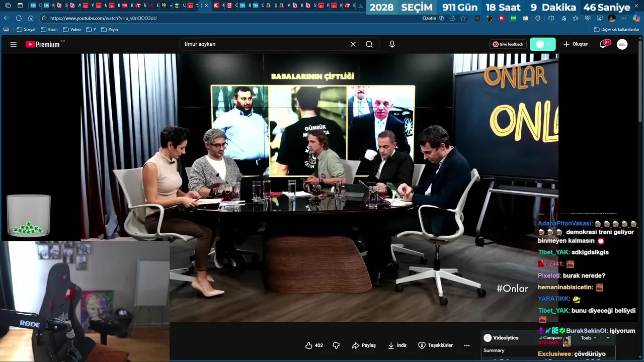Open the browser profile avatar
This screenshot has height=362, width=644.
coord(612,18)
